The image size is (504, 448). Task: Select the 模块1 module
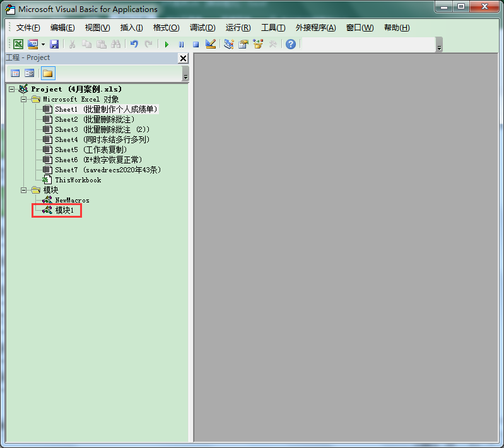click(64, 210)
